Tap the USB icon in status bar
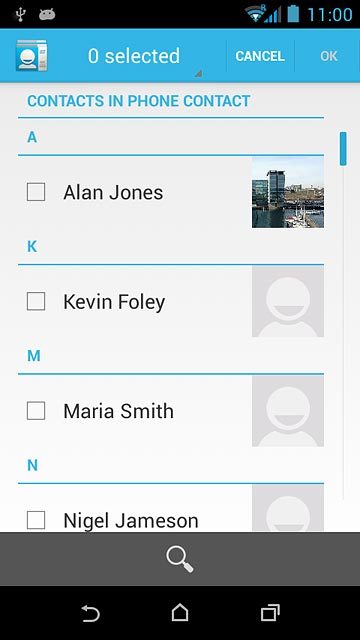Viewport: 360px width, 640px height. pos(19,15)
